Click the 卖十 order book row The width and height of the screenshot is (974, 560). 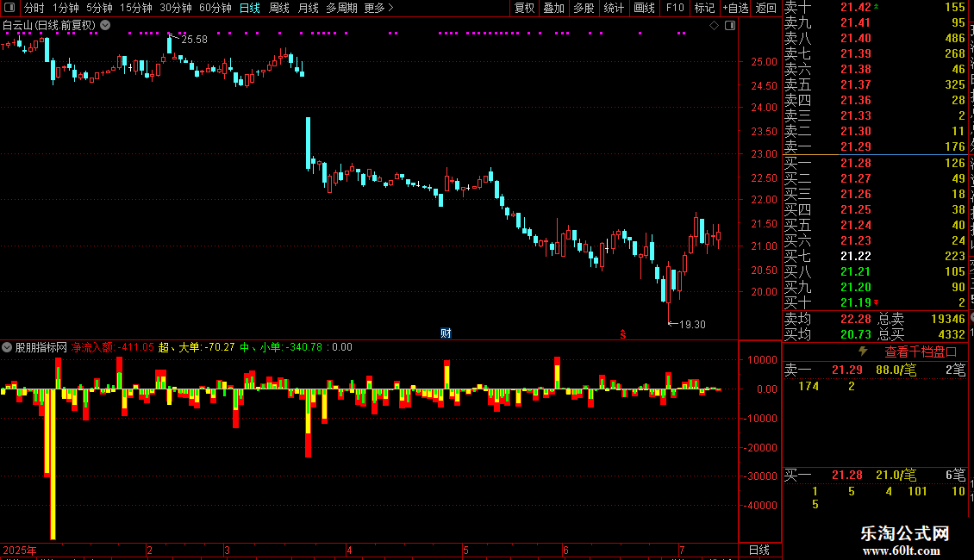click(x=875, y=8)
